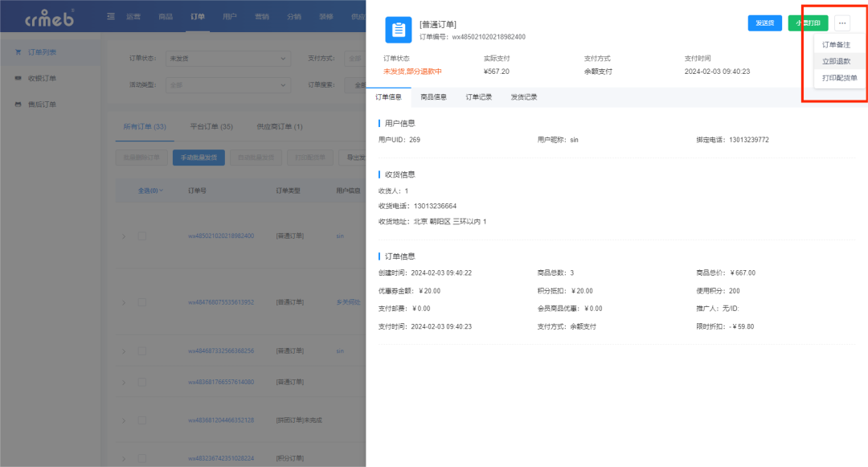Switch to the 订单记录 tab

point(479,96)
